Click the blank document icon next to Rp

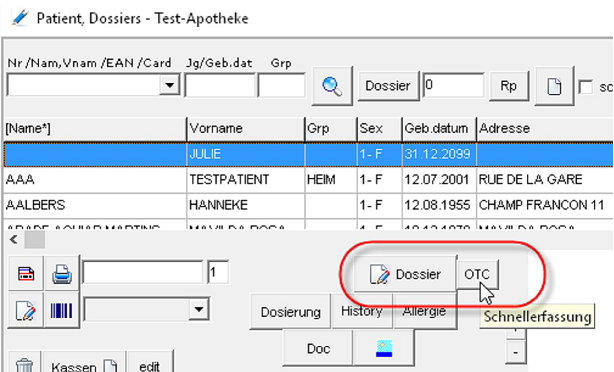pyautogui.click(x=554, y=86)
